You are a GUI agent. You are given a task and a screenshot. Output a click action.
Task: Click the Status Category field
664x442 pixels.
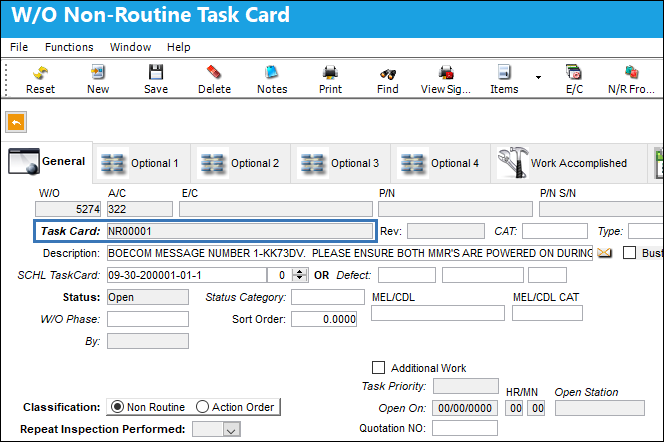(328, 297)
